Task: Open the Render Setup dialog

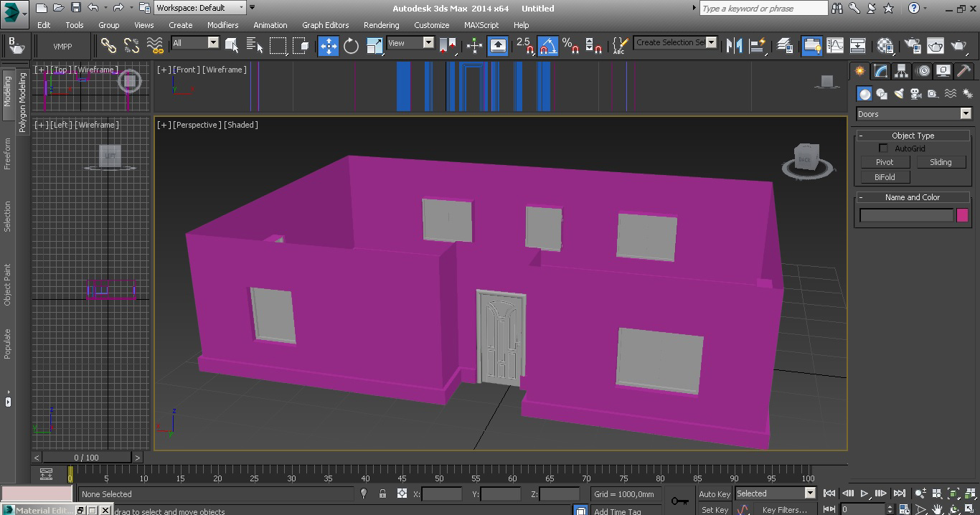Action: click(x=913, y=46)
